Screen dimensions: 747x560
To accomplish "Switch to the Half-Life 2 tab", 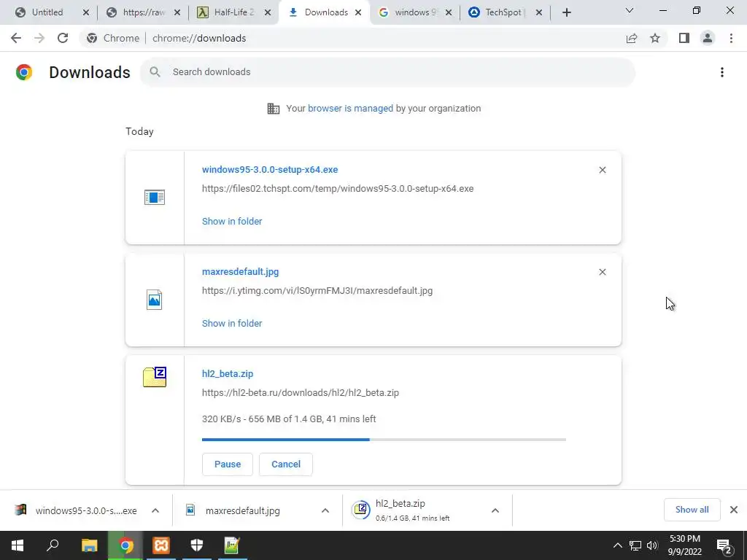I will 233,12.
